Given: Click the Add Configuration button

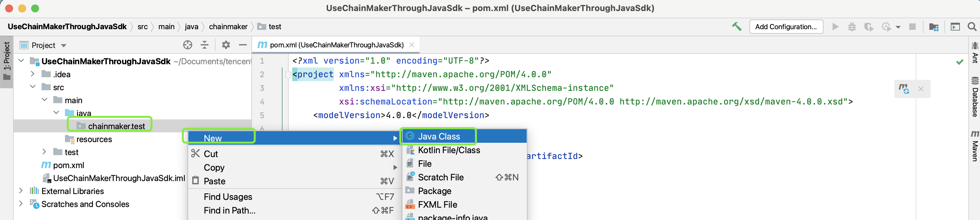Looking at the screenshot, I should point(785,27).
